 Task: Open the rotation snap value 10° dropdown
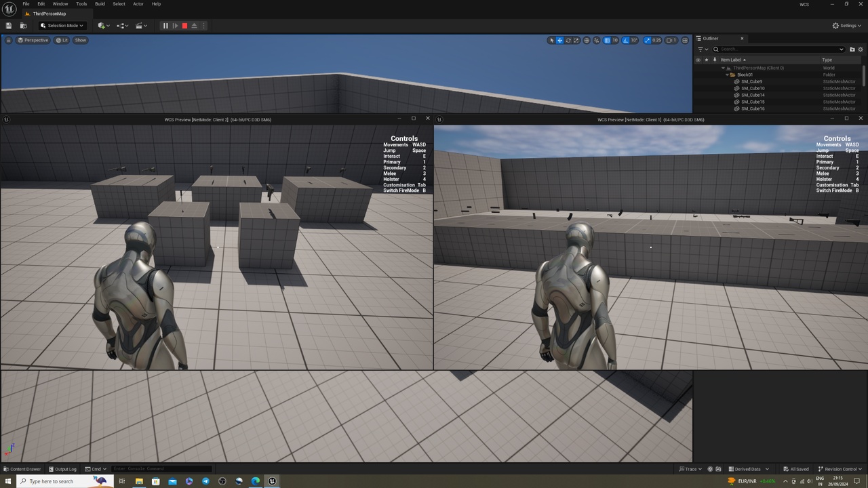[634, 40]
